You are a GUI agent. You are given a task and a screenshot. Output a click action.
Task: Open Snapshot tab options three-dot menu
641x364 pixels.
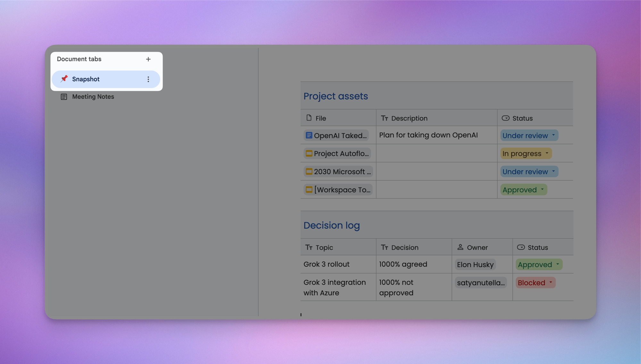pyautogui.click(x=148, y=79)
